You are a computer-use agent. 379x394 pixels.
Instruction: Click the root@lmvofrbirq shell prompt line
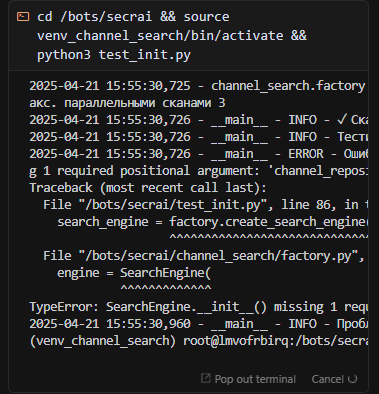198,341
